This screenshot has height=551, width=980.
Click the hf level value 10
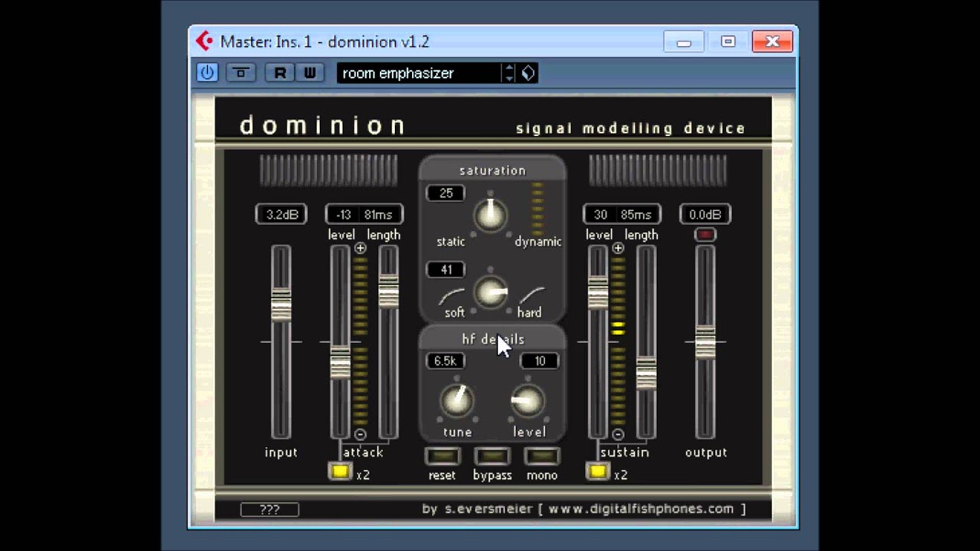(x=540, y=360)
